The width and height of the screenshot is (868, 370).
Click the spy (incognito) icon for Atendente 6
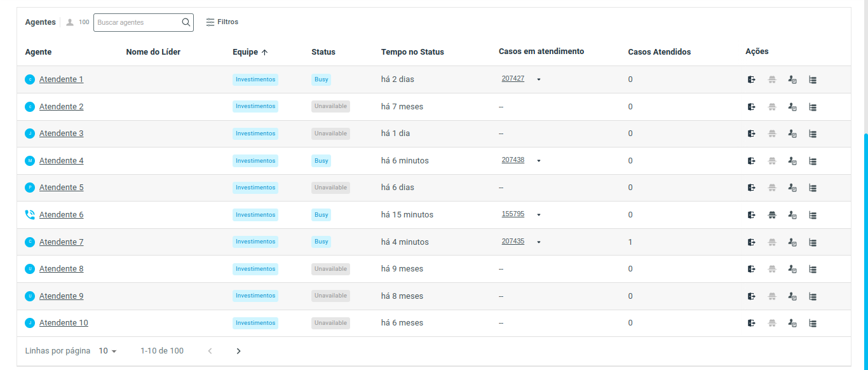[x=772, y=215]
